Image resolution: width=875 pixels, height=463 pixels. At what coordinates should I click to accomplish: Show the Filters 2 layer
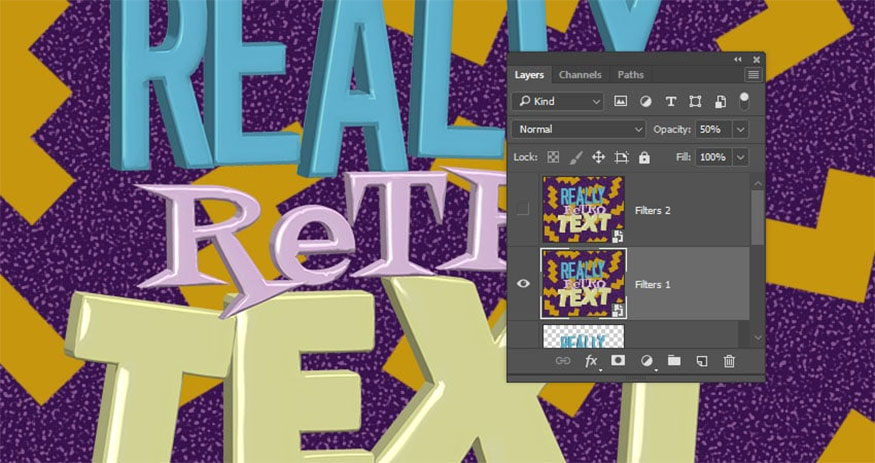pos(523,209)
